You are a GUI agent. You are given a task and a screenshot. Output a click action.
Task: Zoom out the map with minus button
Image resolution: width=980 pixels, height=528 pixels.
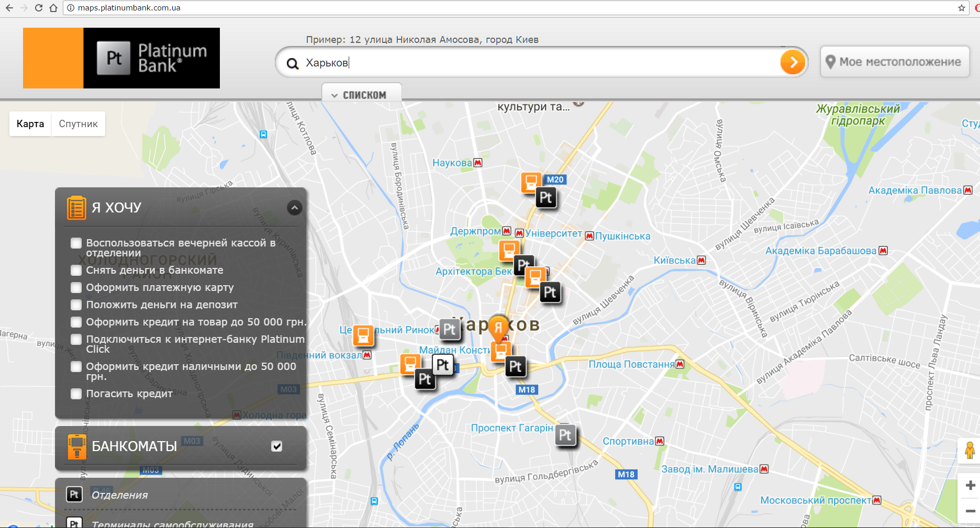[x=970, y=511]
